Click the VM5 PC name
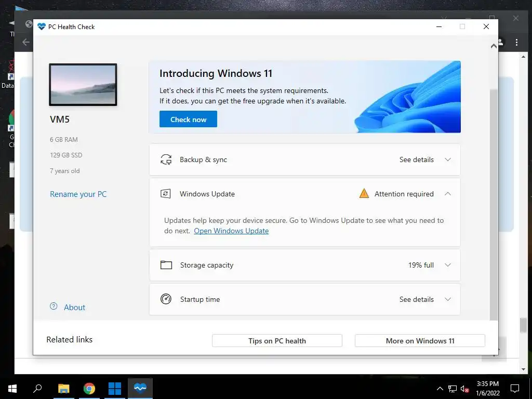Viewport: 532px width, 399px height. (x=60, y=119)
